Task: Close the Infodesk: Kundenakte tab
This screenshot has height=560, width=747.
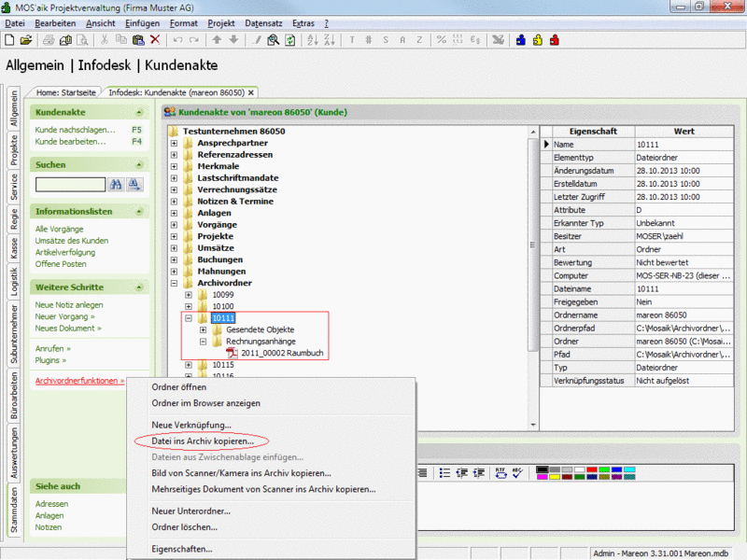Action: 251,92
